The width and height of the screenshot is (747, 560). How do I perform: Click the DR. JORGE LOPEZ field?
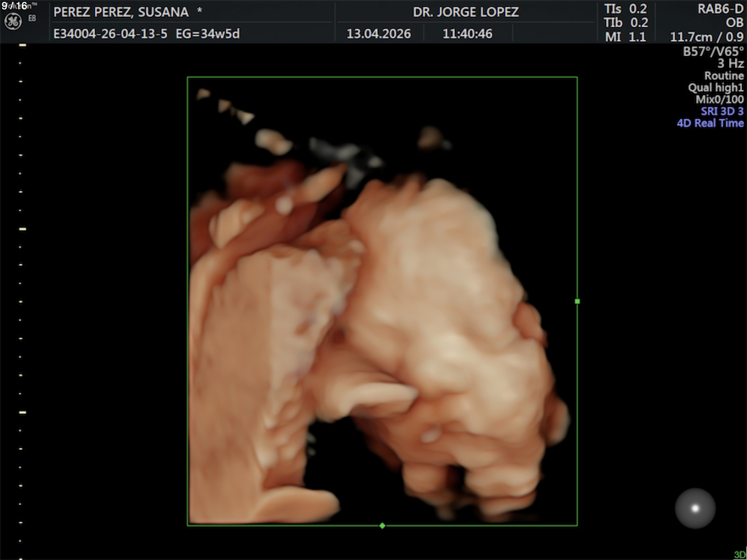coord(466,12)
